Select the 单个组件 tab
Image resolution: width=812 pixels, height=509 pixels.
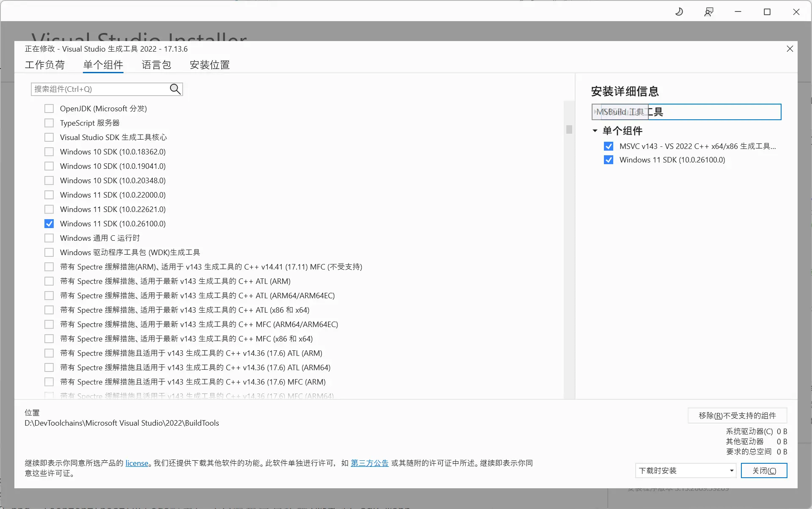[103, 65]
